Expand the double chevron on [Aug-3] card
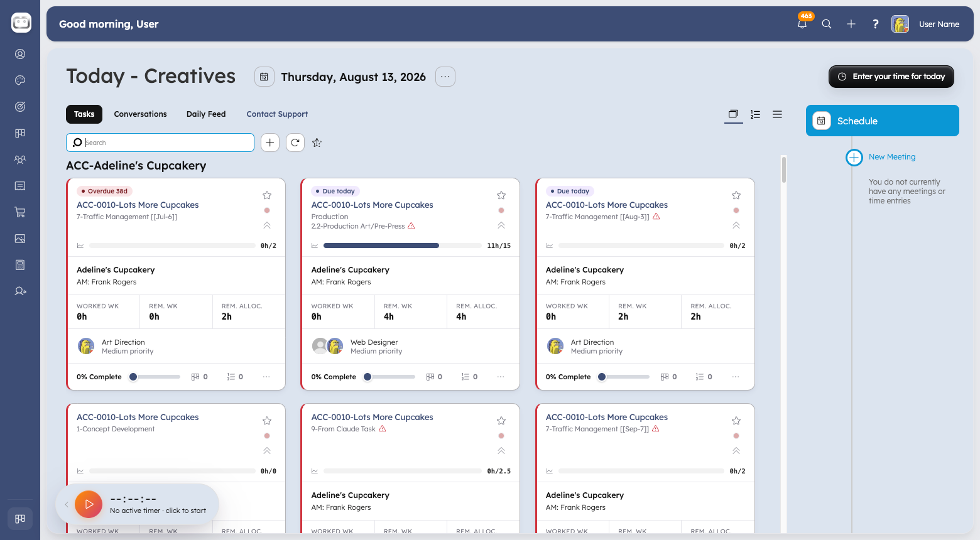The image size is (980, 540). (736, 225)
